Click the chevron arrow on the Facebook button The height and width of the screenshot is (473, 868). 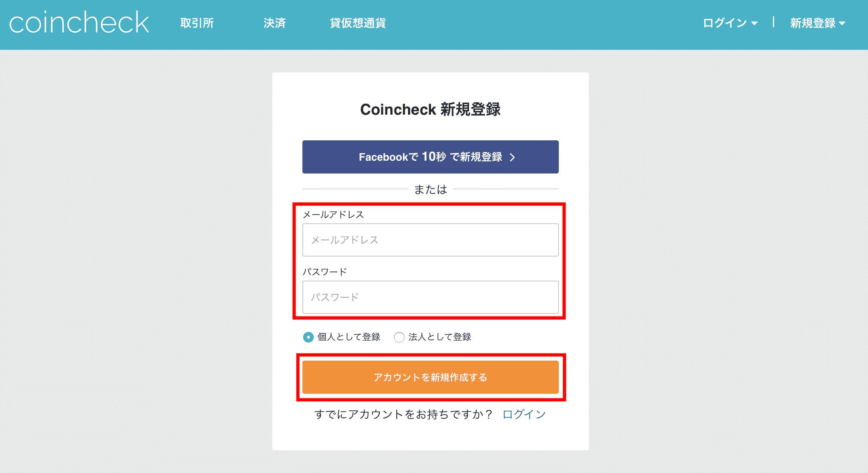512,157
